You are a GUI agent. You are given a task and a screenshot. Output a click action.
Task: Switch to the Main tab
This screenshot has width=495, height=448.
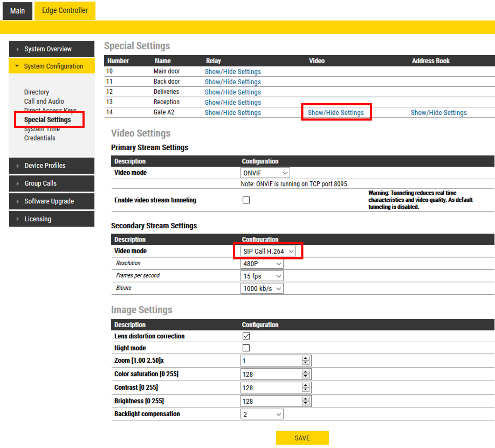pos(17,11)
